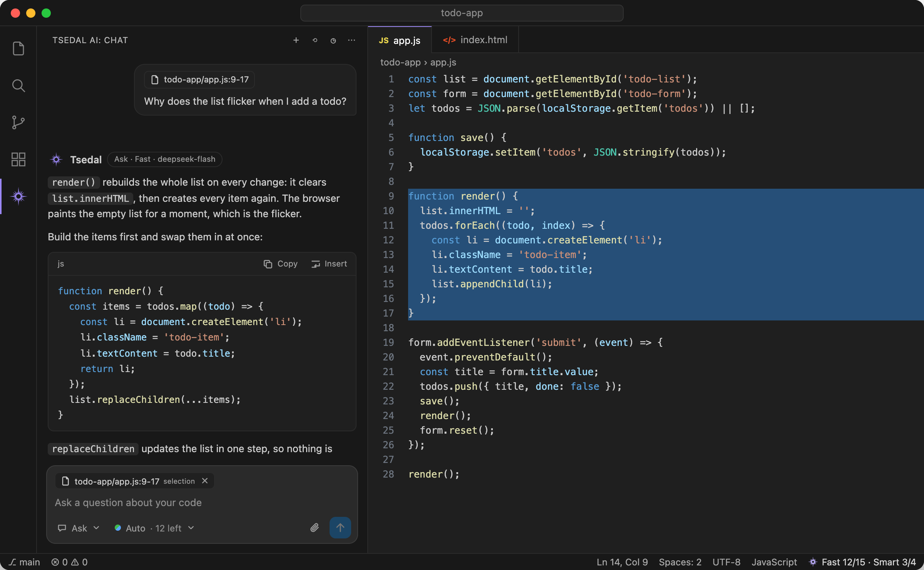The image size is (924, 570).
Task: Copy the suggested render code block
Action: [x=281, y=264]
